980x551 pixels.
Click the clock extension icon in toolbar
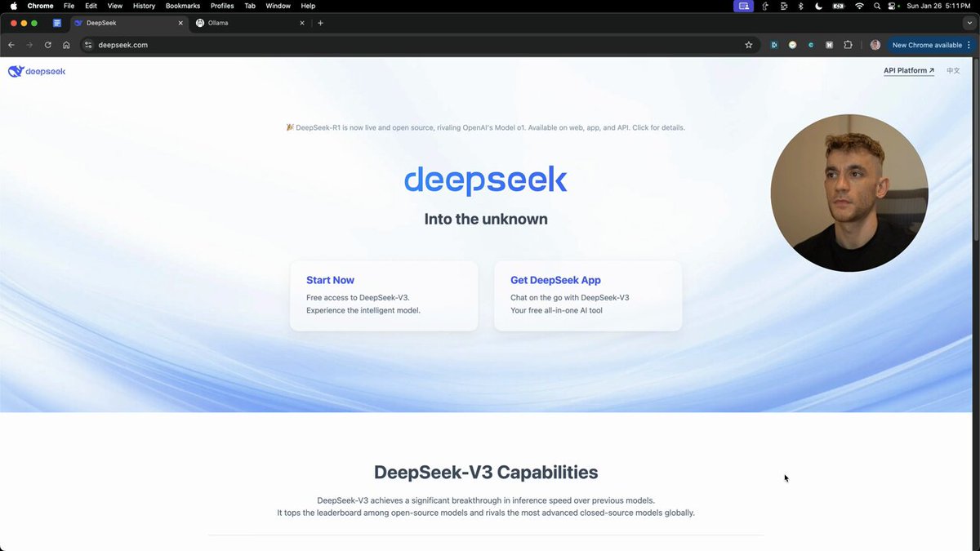pyautogui.click(x=792, y=45)
